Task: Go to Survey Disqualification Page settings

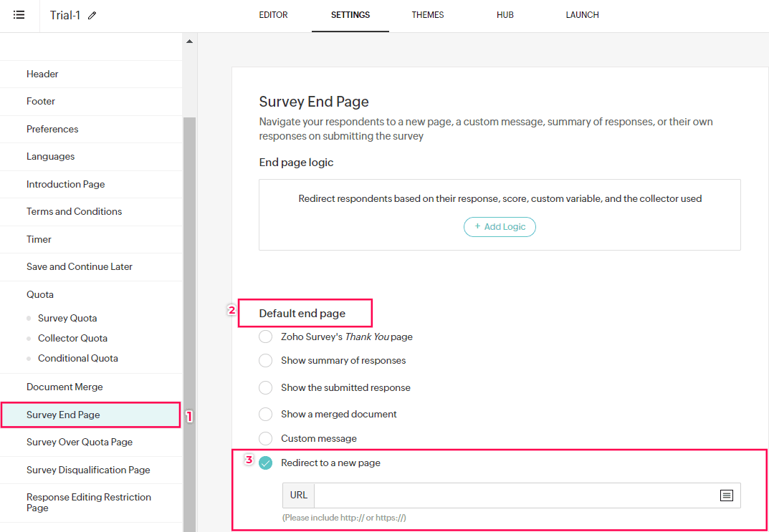Action: click(x=88, y=470)
